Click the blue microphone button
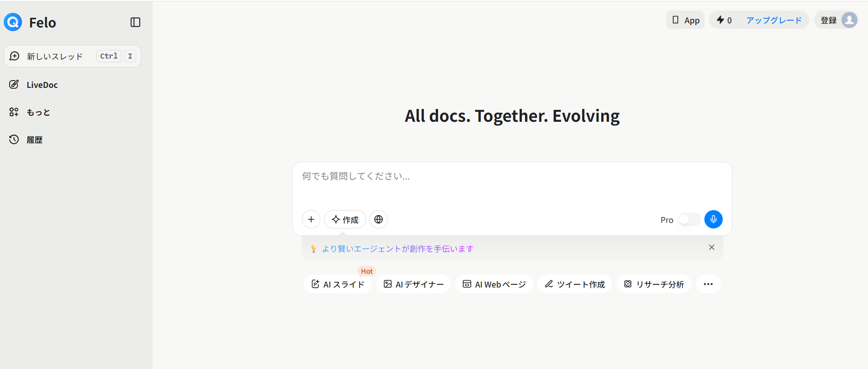This screenshot has height=369, width=868. pyautogui.click(x=714, y=219)
